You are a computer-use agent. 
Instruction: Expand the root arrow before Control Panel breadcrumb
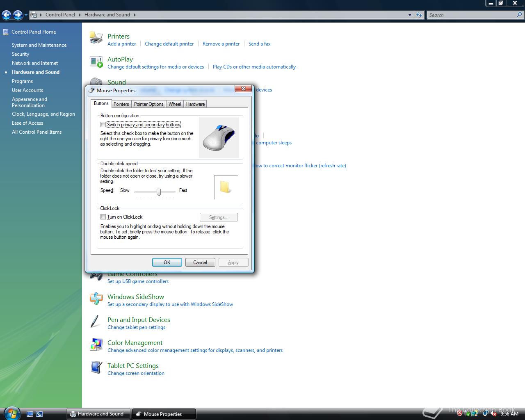click(41, 15)
